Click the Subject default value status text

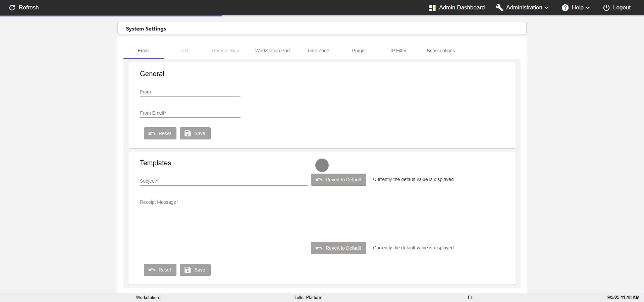(413, 180)
